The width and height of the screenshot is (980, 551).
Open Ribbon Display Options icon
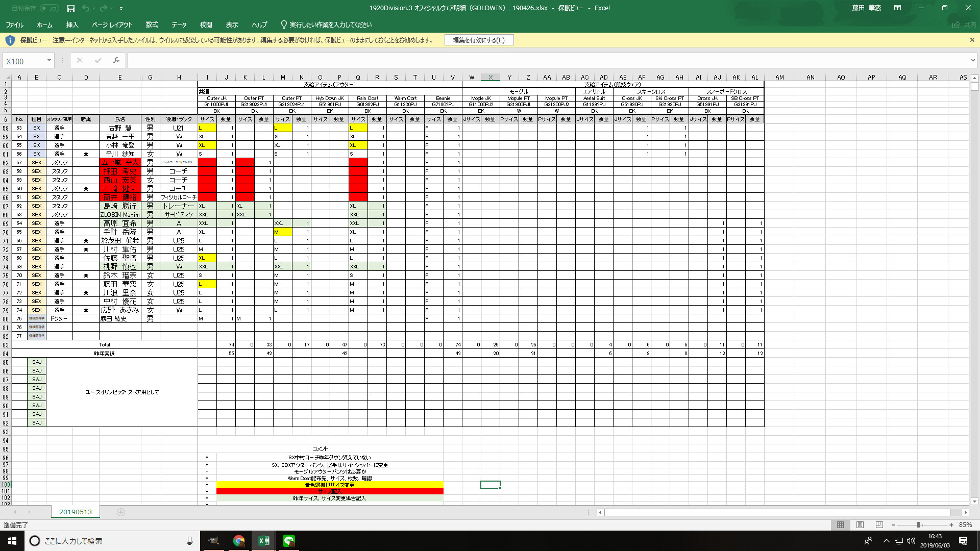tap(897, 8)
